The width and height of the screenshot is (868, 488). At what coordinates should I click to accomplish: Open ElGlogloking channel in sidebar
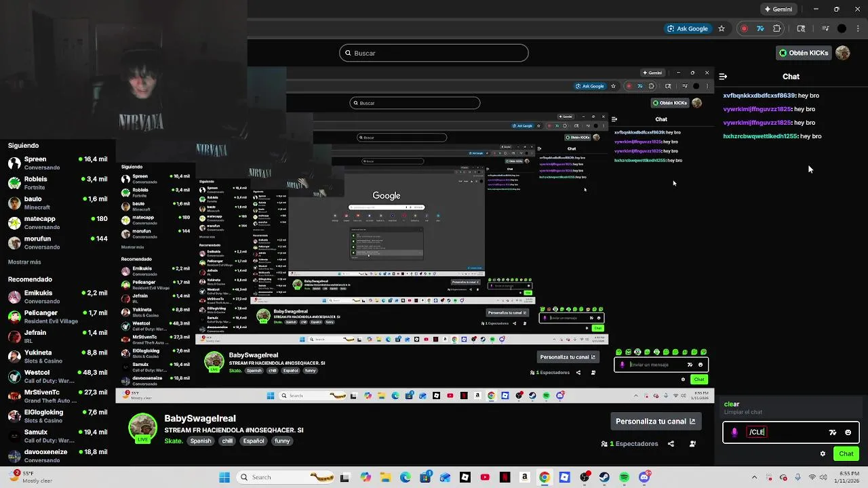click(58, 416)
